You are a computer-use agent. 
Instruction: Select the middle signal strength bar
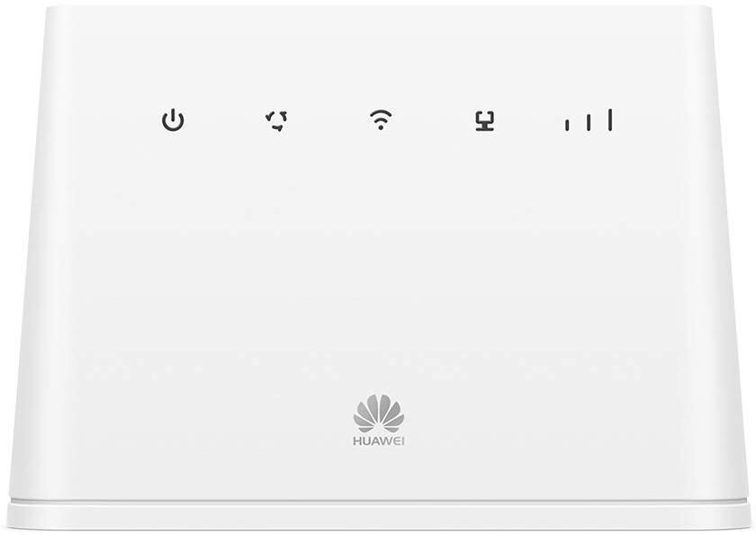589,122
